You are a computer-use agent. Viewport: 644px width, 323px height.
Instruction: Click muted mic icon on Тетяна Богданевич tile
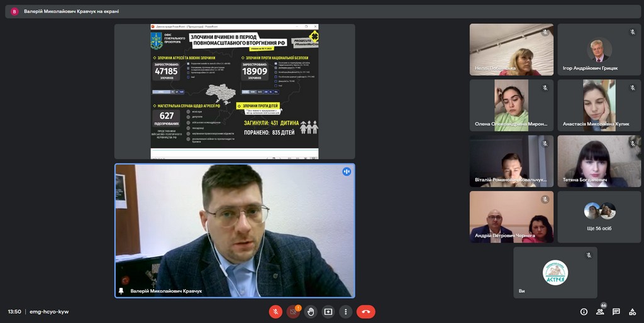(633, 143)
